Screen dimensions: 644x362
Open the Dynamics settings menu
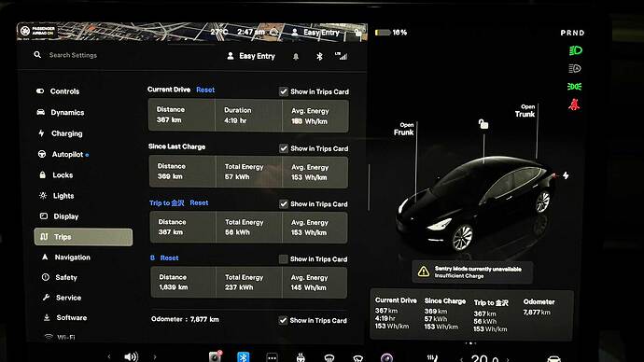[x=61, y=112]
